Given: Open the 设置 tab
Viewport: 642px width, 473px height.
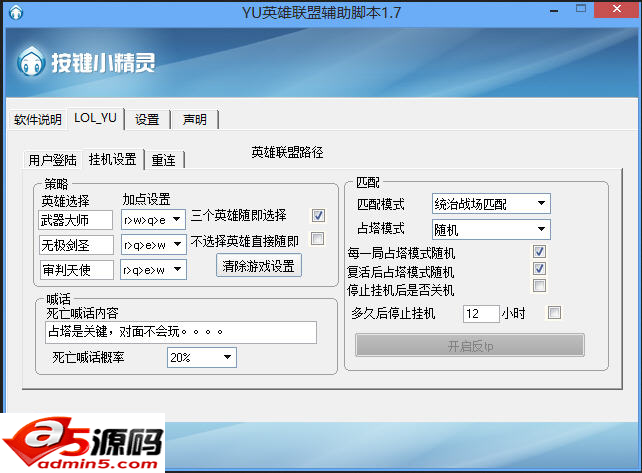Looking at the screenshot, I should coord(147,120).
